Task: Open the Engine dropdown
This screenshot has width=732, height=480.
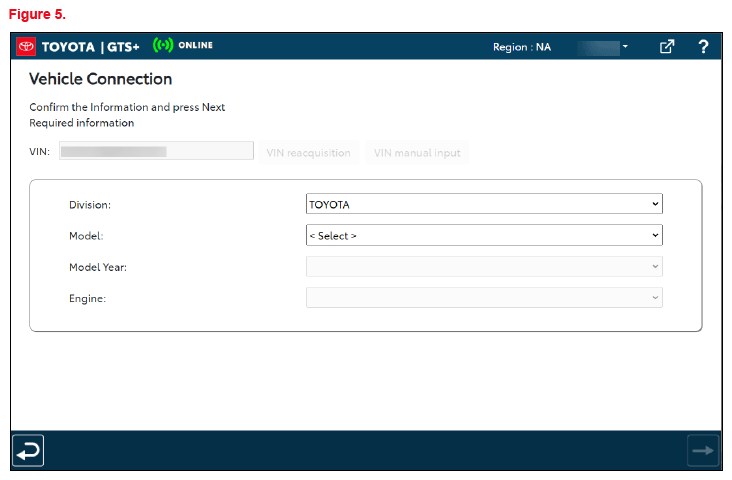Action: (484, 298)
